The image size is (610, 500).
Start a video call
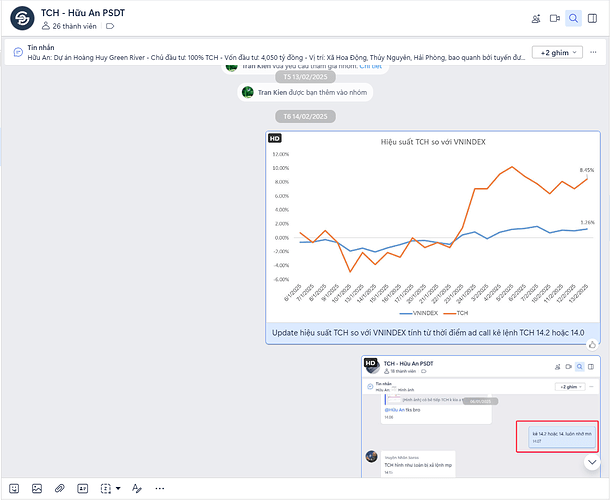[x=553, y=18]
